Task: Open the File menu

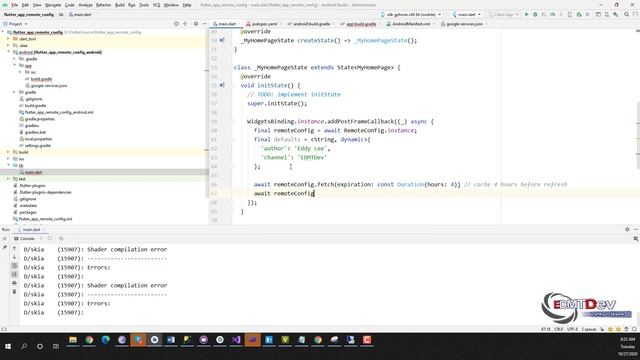Action: tap(15, 5)
